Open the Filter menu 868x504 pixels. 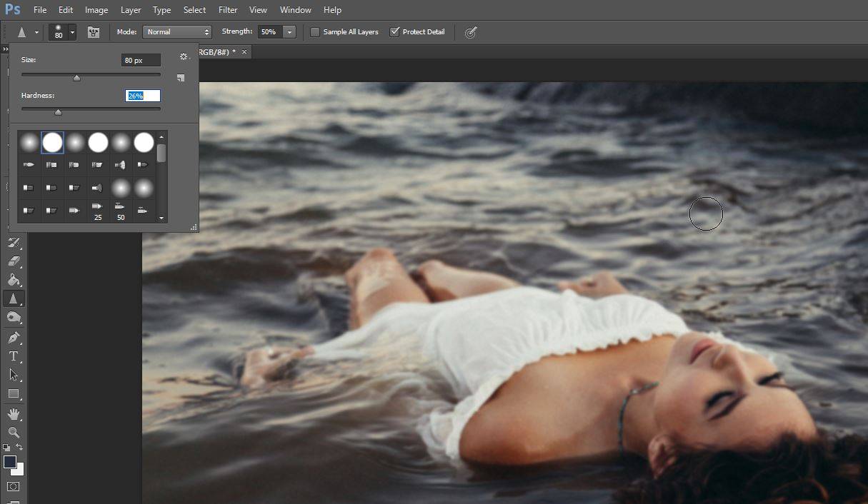228,10
